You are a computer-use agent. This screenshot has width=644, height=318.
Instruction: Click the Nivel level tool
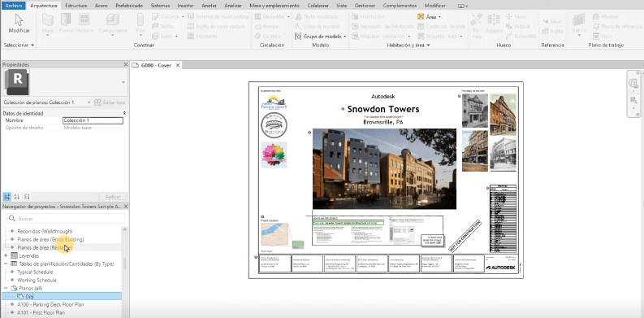click(552, 21)
